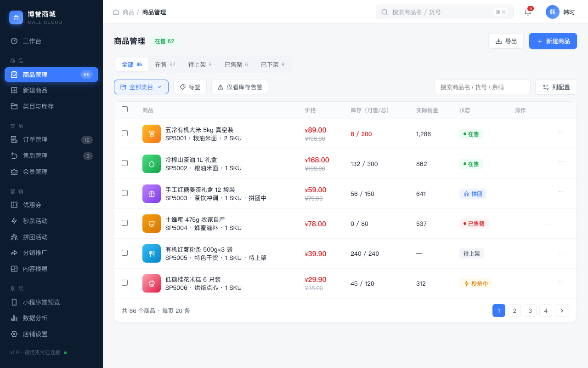588x368 pixels.
Task: Toggle the select-all checkbox in the table header
Action: tap(124, 109)
